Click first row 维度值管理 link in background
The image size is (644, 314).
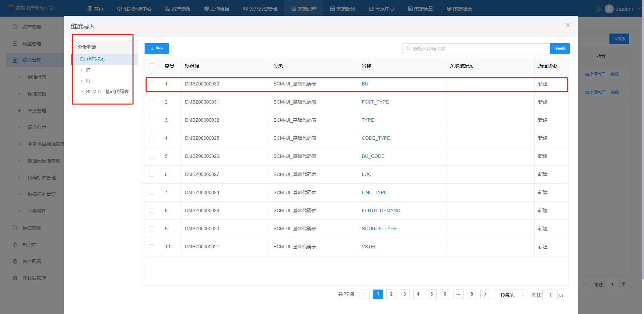click(595, 74)
